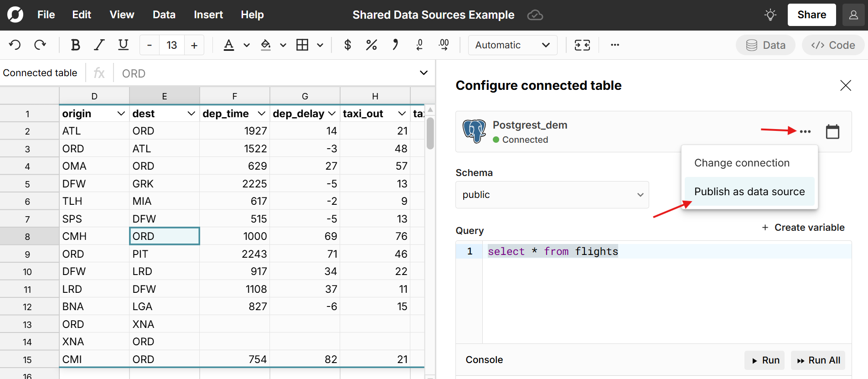Click the borders grid icon
The height and width of the screenshot is (379, 868).
click(x=302, y=45)
